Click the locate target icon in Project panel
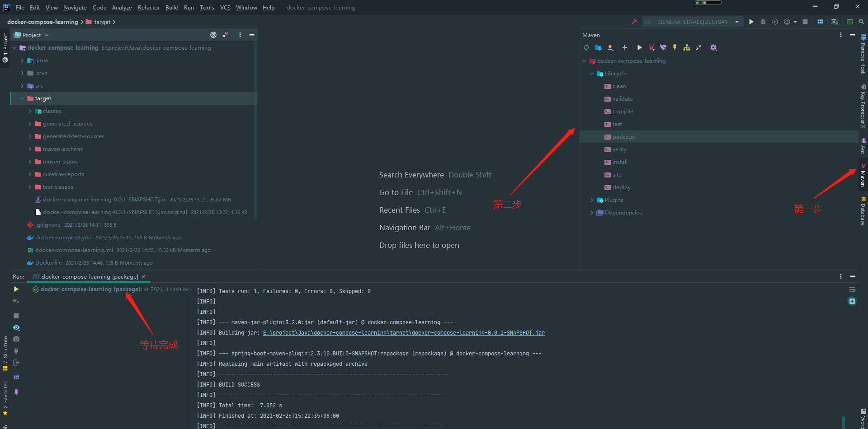 (x=213, y=35)
